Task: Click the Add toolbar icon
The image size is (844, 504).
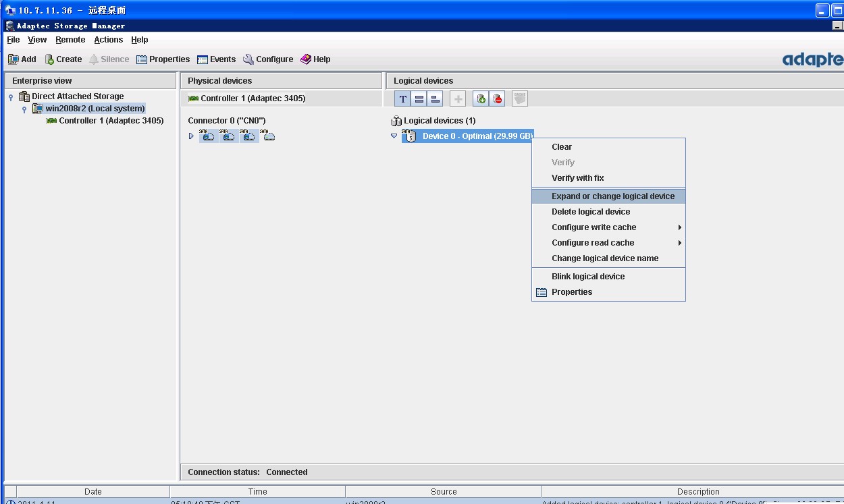Action: pos(14,59)
